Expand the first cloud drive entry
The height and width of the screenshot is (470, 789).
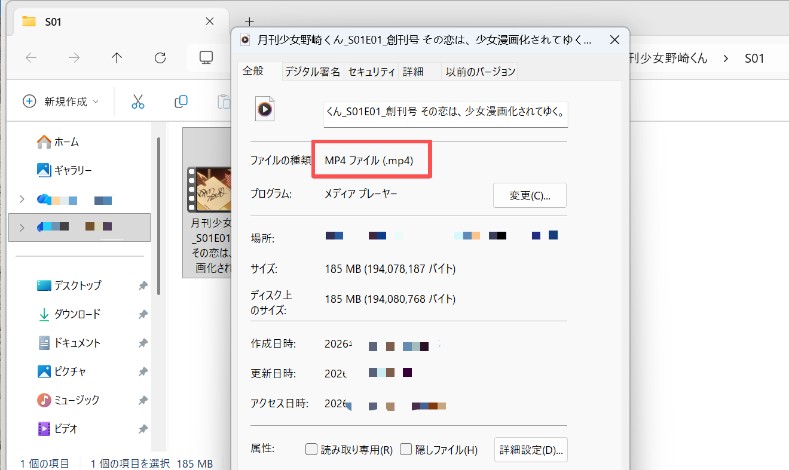(22, 199)
